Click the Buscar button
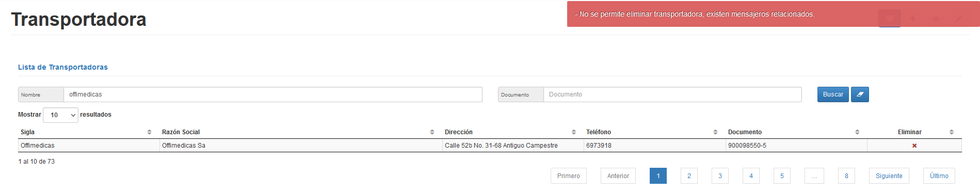980x191 pixels. [x=833, y=94]
